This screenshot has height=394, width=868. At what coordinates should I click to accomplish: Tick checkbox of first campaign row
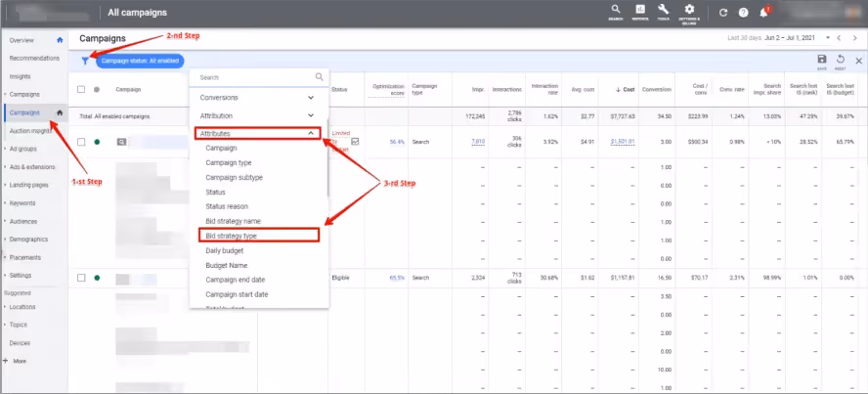81,142
